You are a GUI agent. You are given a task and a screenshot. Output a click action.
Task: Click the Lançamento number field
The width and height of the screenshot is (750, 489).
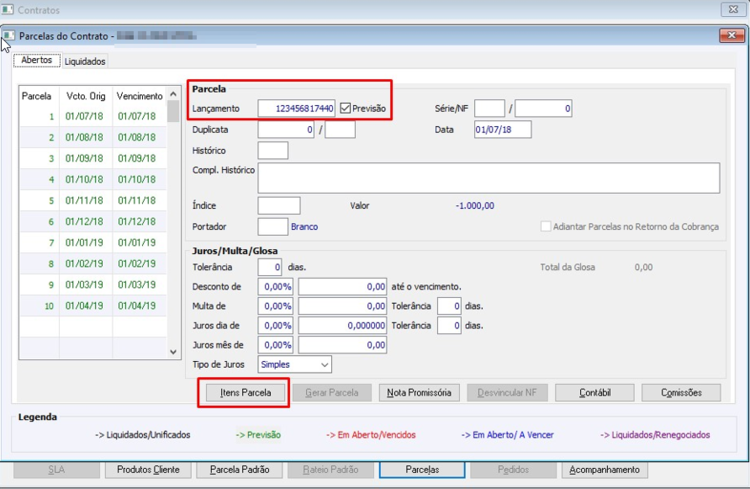[297, 109]
